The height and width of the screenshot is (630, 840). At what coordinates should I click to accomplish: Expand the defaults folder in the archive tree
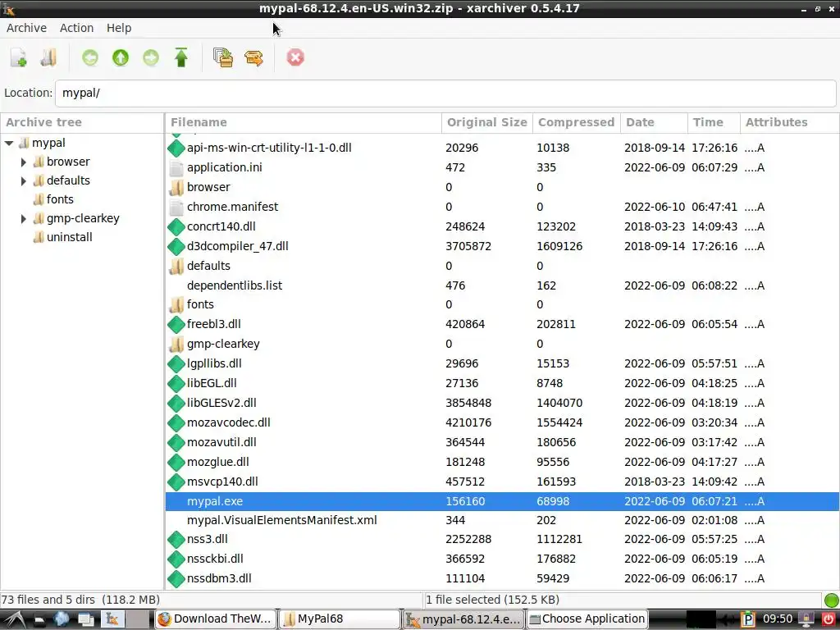(x=24, y=181)
